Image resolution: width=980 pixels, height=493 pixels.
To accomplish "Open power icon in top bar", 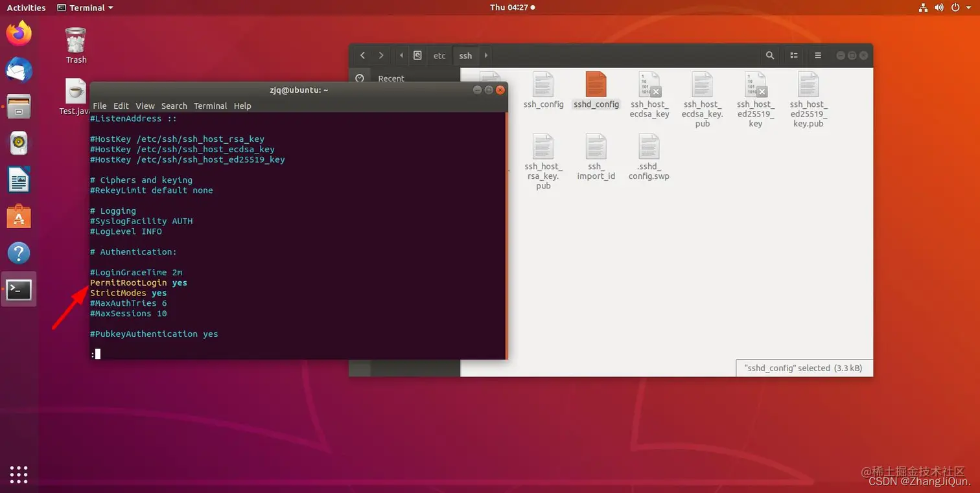I will 955,8.
